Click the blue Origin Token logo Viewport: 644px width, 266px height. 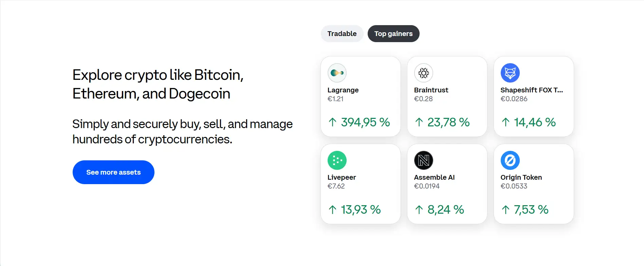coord(510,160)
